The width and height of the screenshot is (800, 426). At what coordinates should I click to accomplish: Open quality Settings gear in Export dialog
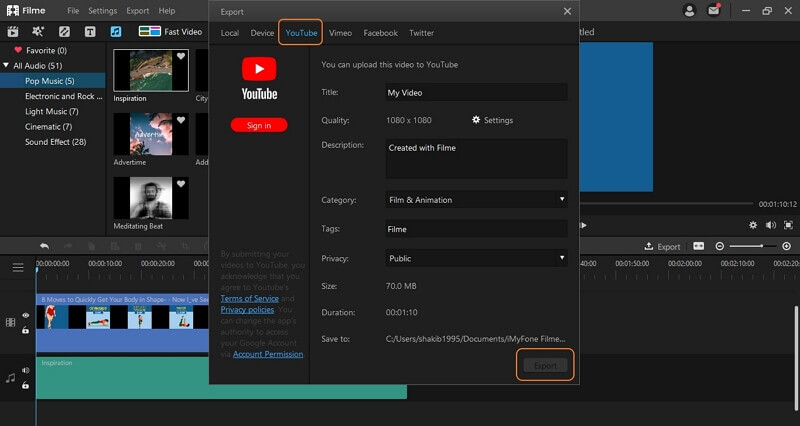(x=492, y=120)
